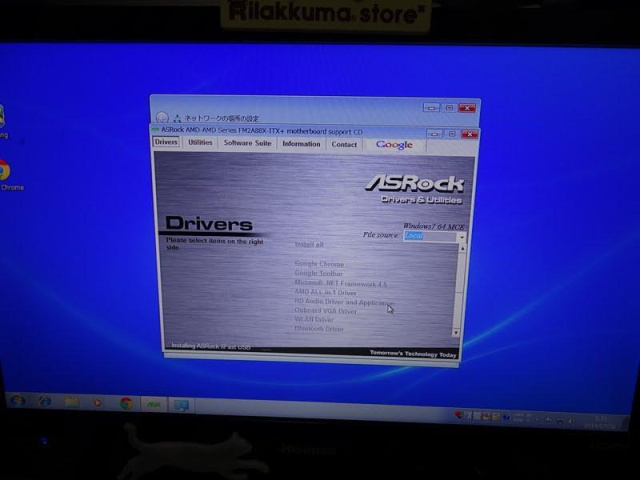
Task: Maximize the ASRock support CD window
Action: pos(452,134)
